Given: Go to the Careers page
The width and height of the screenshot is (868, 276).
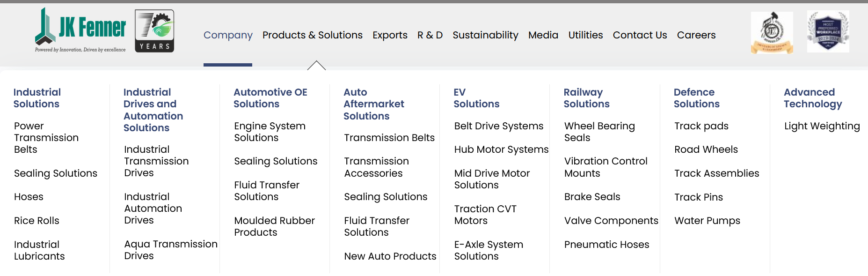Looking at the screenshot, I should pyautogui.click(x=696, y=35).
